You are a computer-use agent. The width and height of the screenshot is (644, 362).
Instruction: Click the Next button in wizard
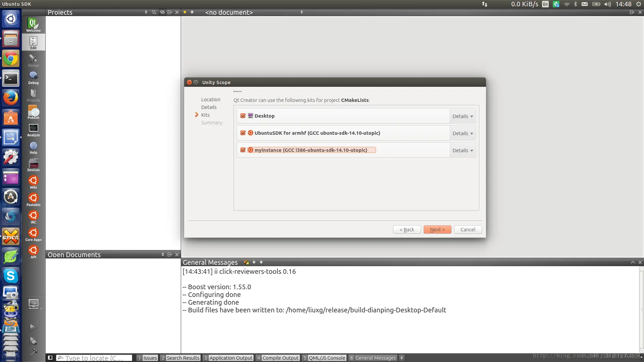click(437, 230)
